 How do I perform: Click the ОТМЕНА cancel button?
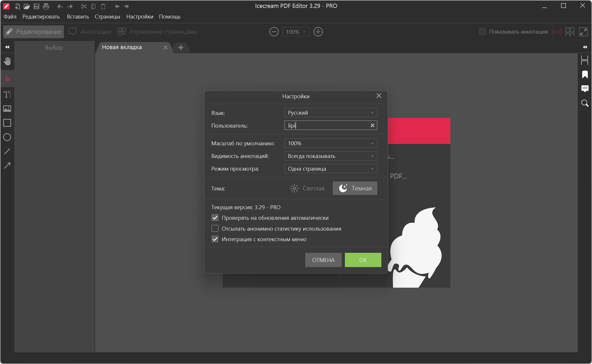[x=323, y=260]
